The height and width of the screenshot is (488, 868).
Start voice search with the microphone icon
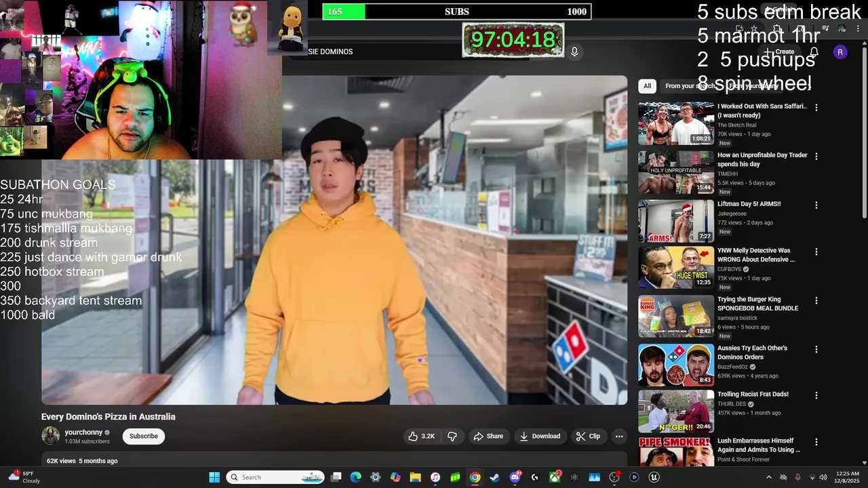coord(574,52)
